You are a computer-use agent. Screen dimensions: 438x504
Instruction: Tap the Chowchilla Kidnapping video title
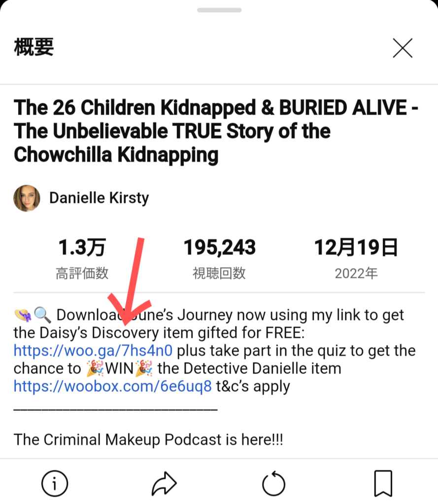pyautogui.click(x=216, y=131)
